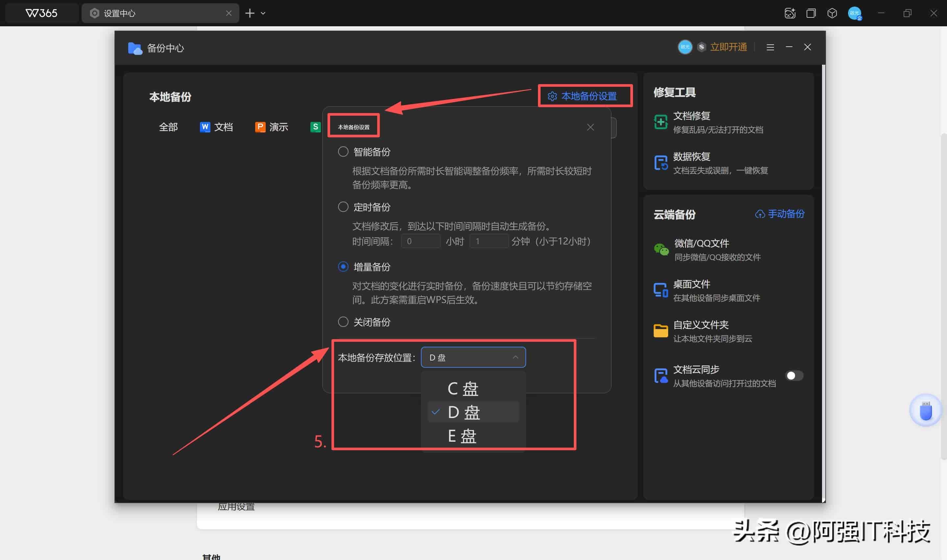Select 定时备份 radio button
Viewport: 947px width, 560px height.
point(343,207)
